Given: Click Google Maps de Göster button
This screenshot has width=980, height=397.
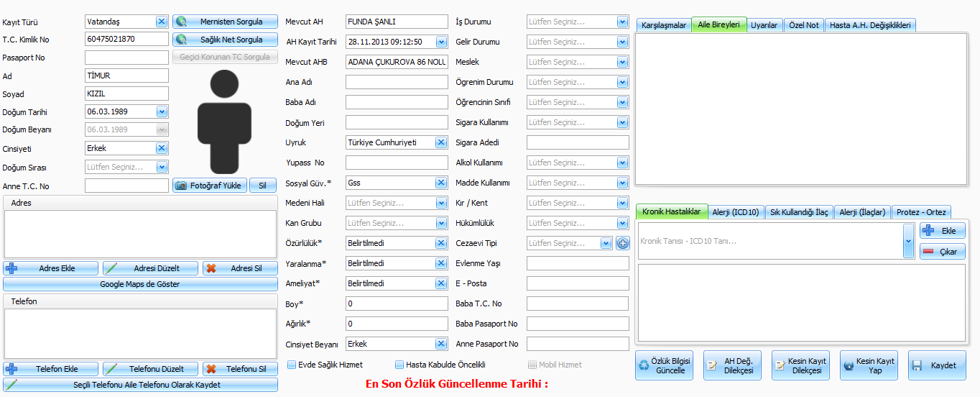Looking at the screenshot, I should (x=140, y=284).
